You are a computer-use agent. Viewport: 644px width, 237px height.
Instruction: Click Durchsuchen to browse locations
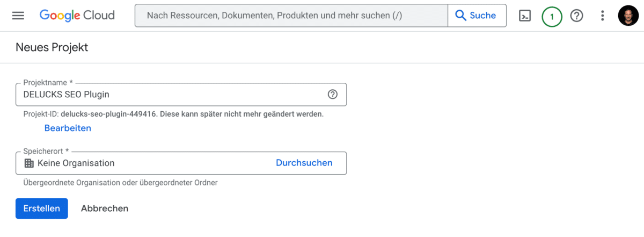(304, 163)
